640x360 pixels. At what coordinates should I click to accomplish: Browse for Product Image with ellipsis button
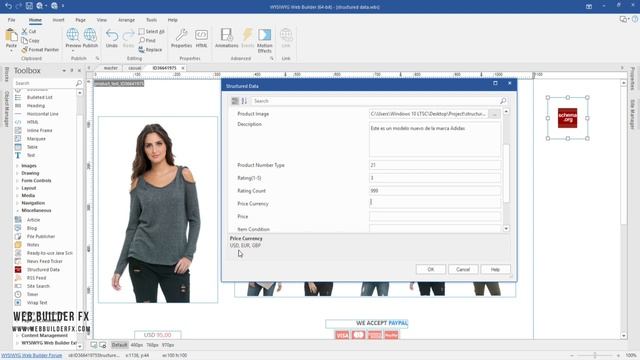click(495, 114)
